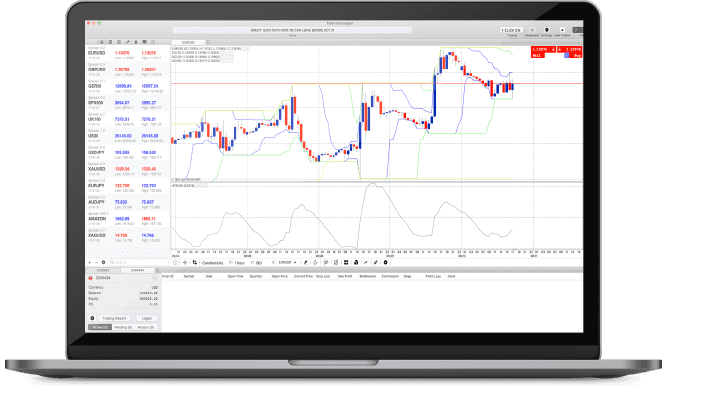The image size is (725, 393).
Task: Open the EURUSD symbol dropdown below chart
Action: [x=288, y=263]
